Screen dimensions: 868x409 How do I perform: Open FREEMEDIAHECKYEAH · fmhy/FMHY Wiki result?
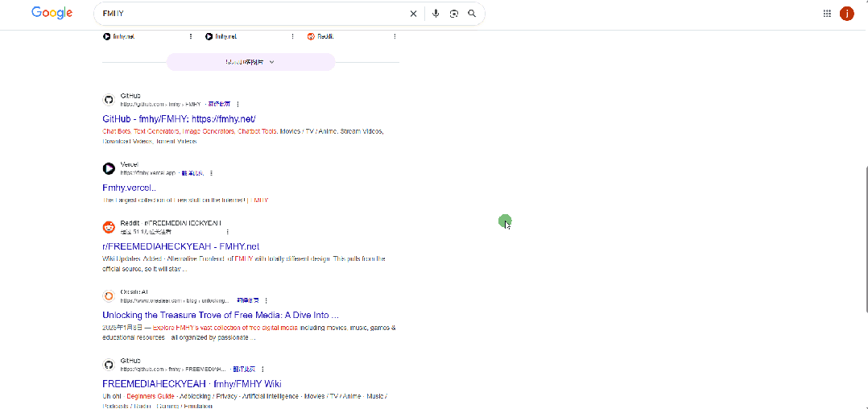(192, 383)
